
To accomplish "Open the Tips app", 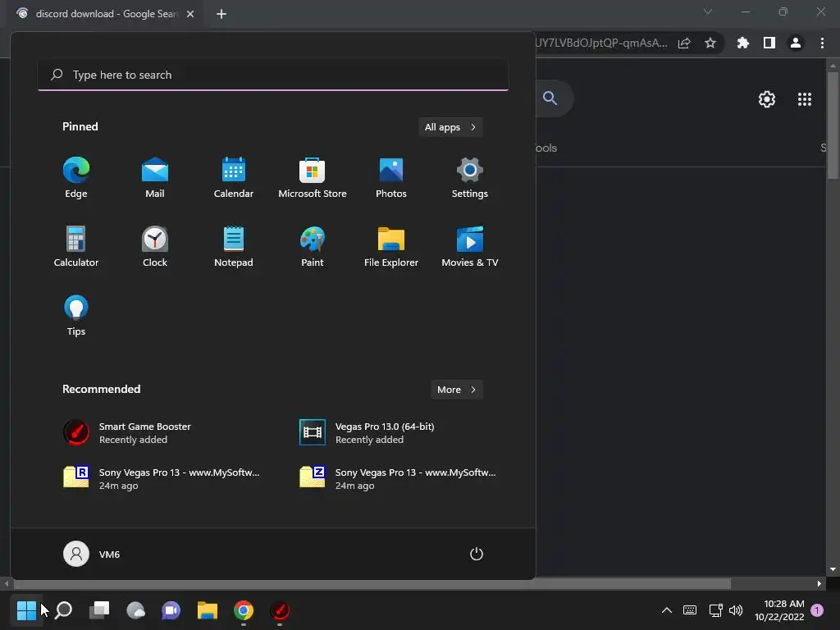I will pyautogui.click(x=76, y=316).
